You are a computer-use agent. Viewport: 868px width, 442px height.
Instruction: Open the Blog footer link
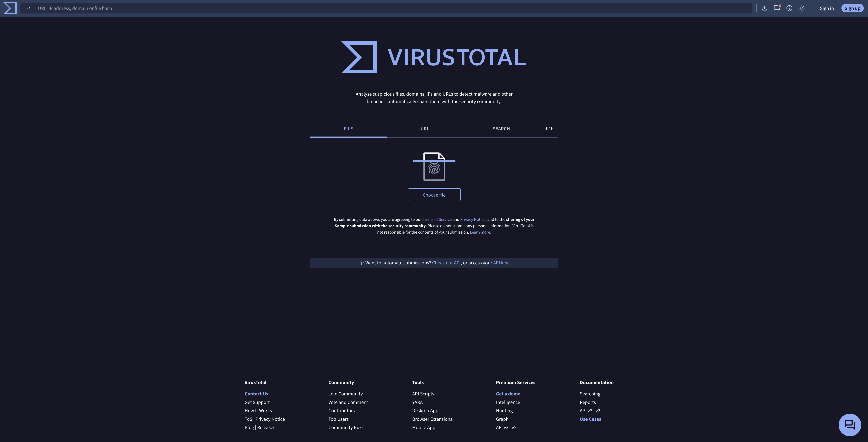249,427
